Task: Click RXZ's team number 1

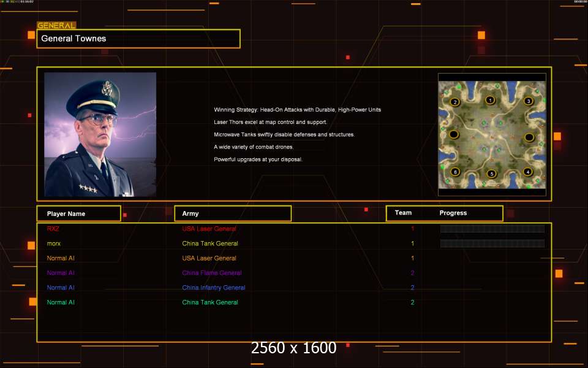Action: [x=412, y=229]
